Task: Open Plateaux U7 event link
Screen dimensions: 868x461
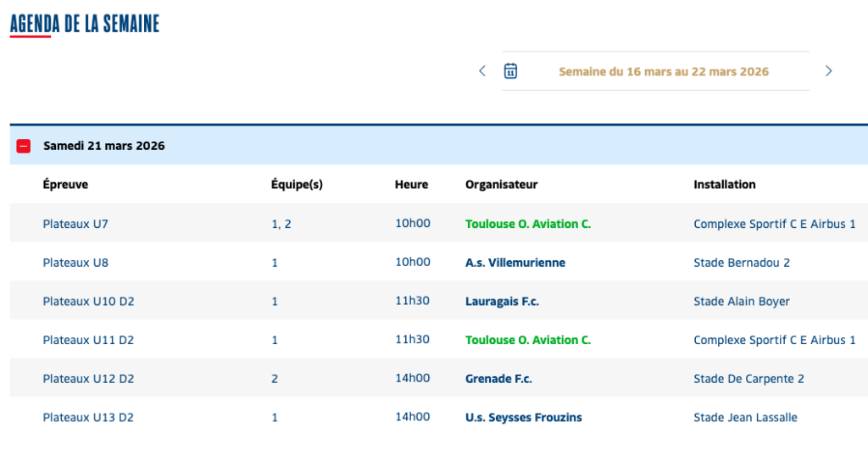Action: tap(75, 224)
